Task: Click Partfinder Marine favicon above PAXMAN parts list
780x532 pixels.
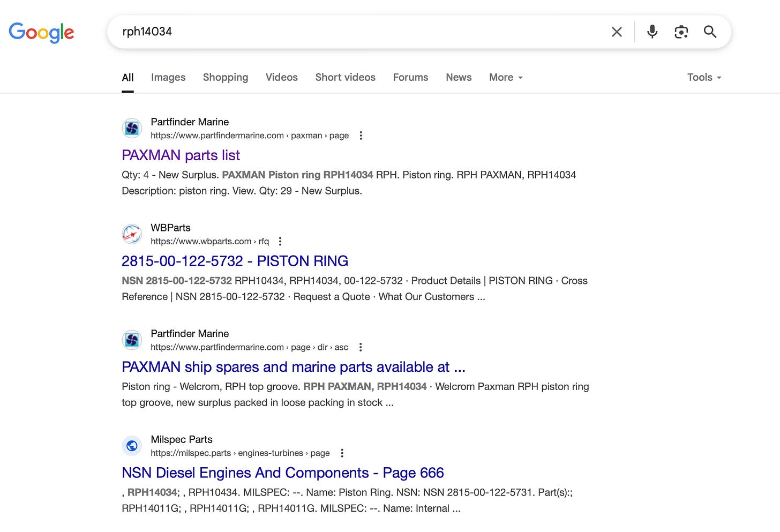Action: coord(132,129)
